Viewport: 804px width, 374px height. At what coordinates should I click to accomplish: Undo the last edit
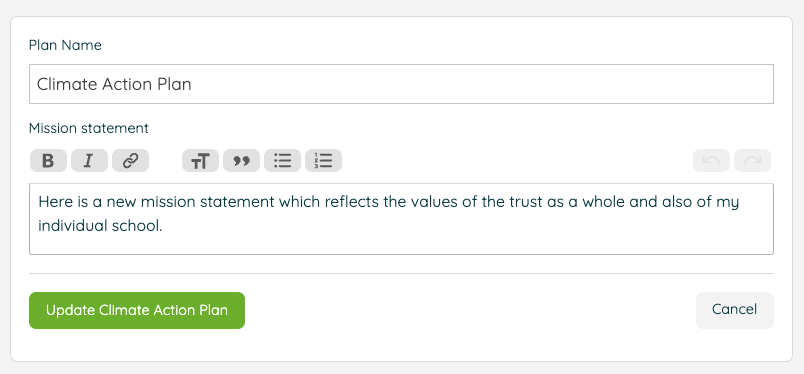click(711, 161)
